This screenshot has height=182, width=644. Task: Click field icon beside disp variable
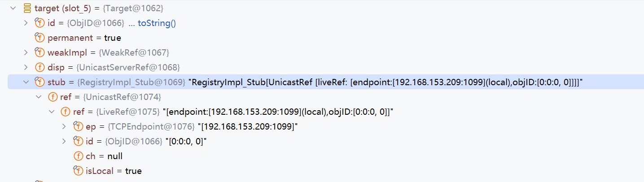(40, 67)
